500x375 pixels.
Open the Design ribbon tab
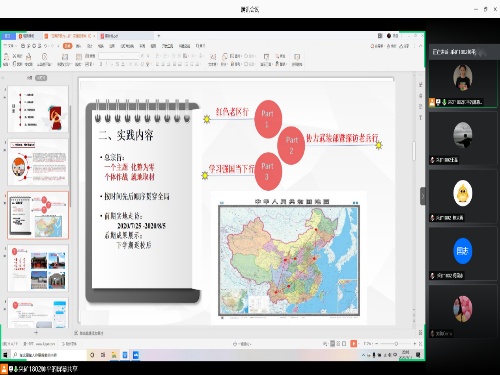click(89, 46)
